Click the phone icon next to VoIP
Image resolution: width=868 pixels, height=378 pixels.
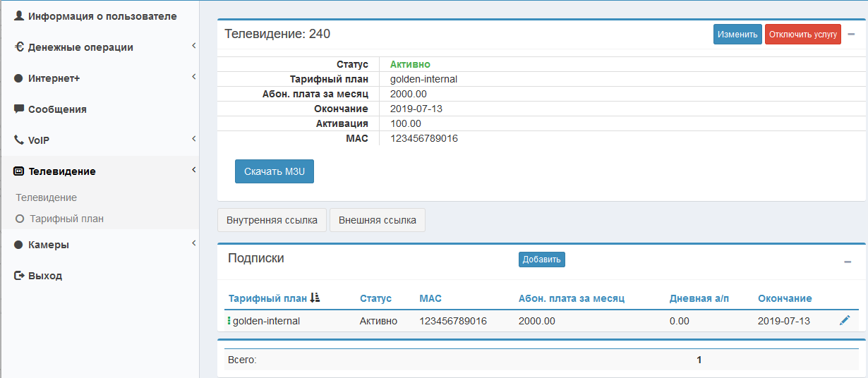pos(19,140)
